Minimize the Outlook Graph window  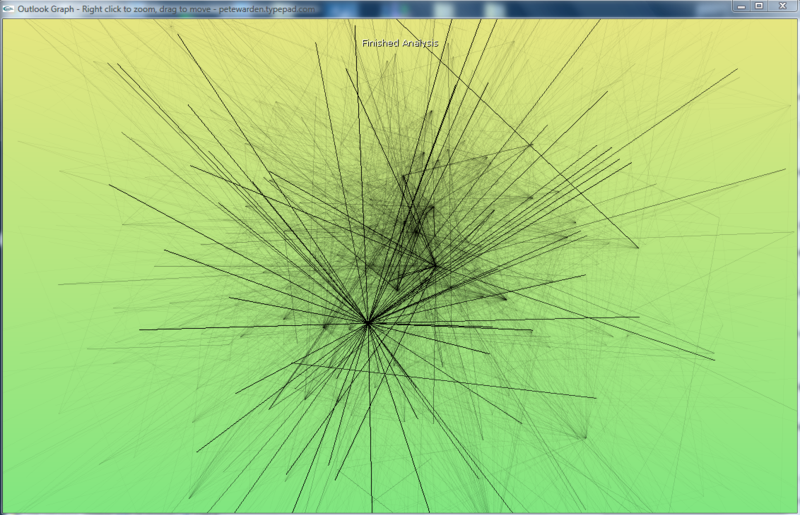pos(741,6)
